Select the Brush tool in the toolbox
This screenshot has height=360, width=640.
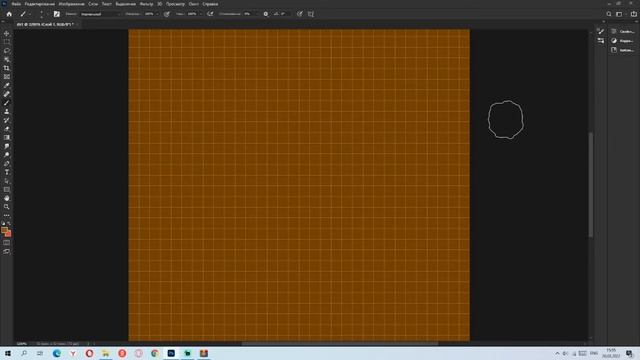click(7, 103)
